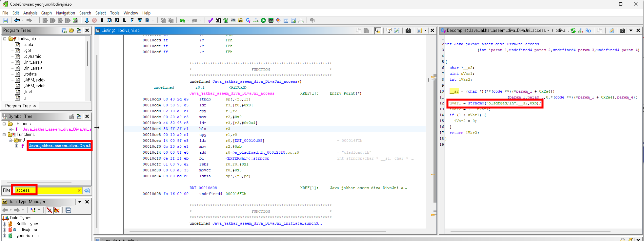This screenshot has height=241, width=644.
Task: Click the 'I' next instruction icon
Action: pyautogui.click(x=102, y=20)
